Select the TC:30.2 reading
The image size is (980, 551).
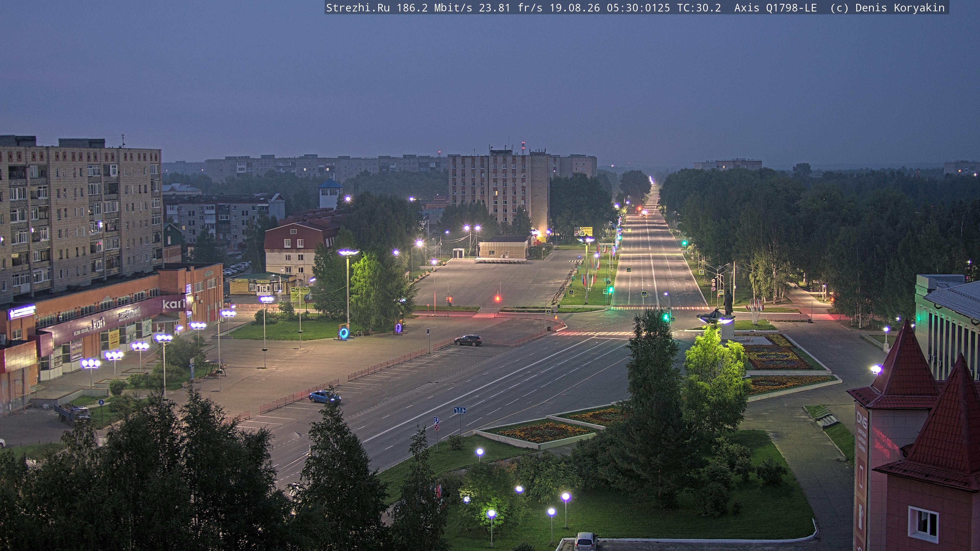[x=699, y=8]
